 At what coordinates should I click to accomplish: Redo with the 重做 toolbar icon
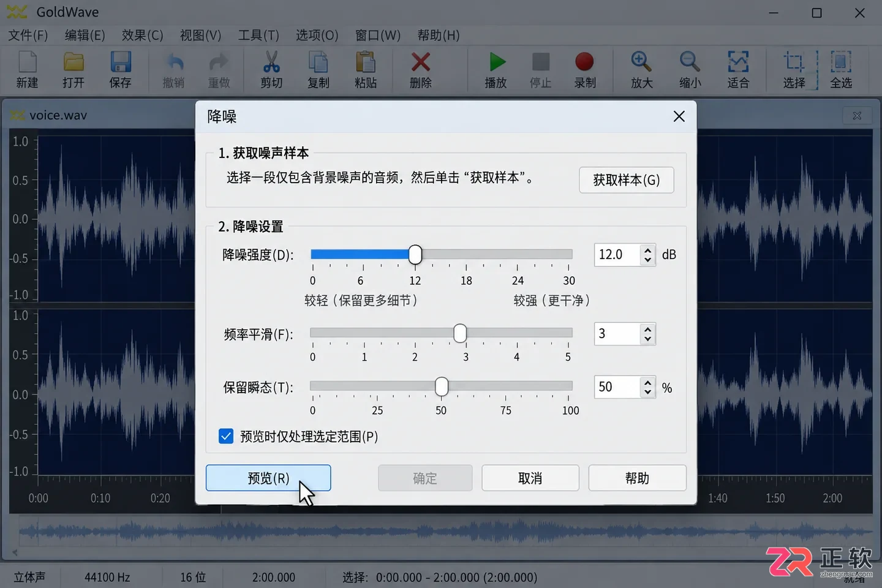[x=219, y=62]
